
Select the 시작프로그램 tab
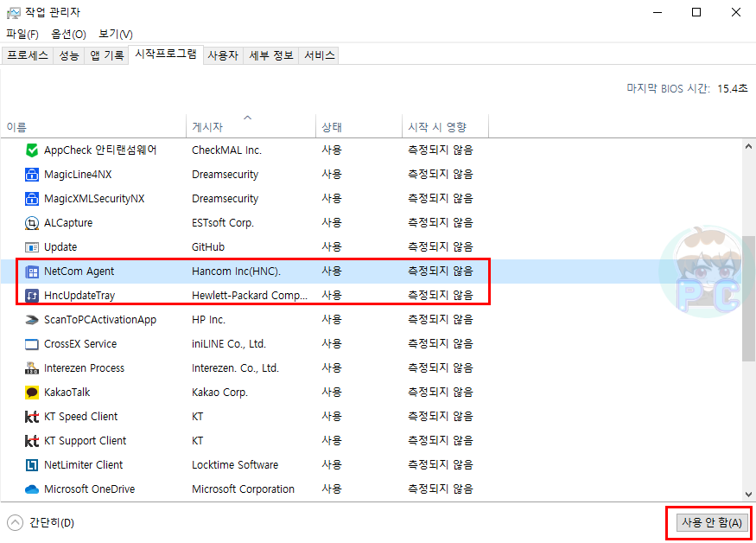[x=166, y=54]
